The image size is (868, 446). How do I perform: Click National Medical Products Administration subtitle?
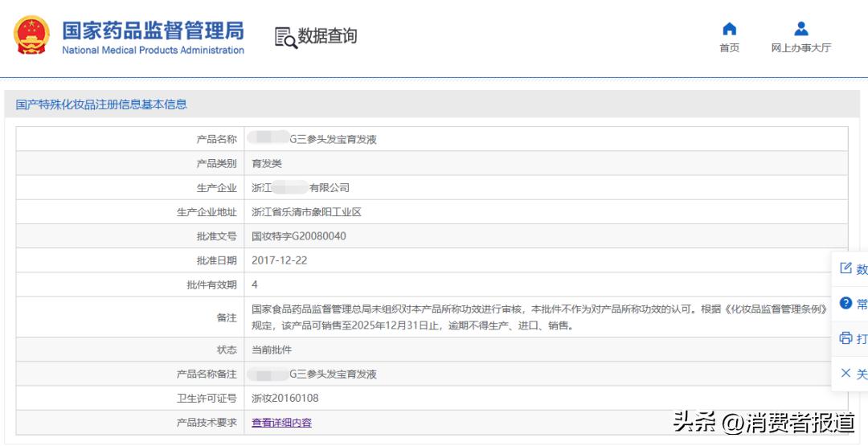point(153,51)
